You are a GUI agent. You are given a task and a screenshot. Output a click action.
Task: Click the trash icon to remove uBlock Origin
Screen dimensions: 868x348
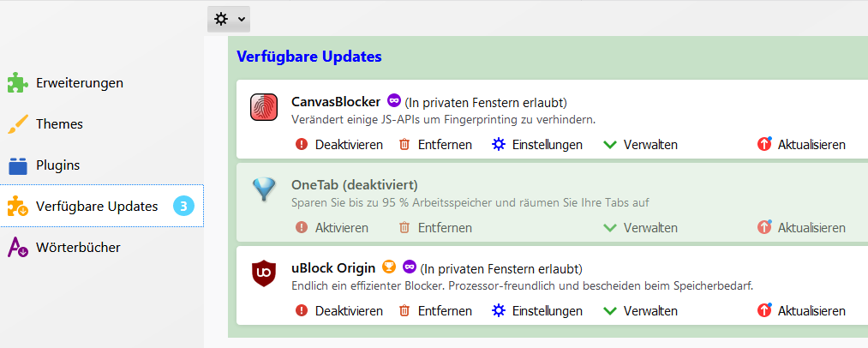[404, 310]
